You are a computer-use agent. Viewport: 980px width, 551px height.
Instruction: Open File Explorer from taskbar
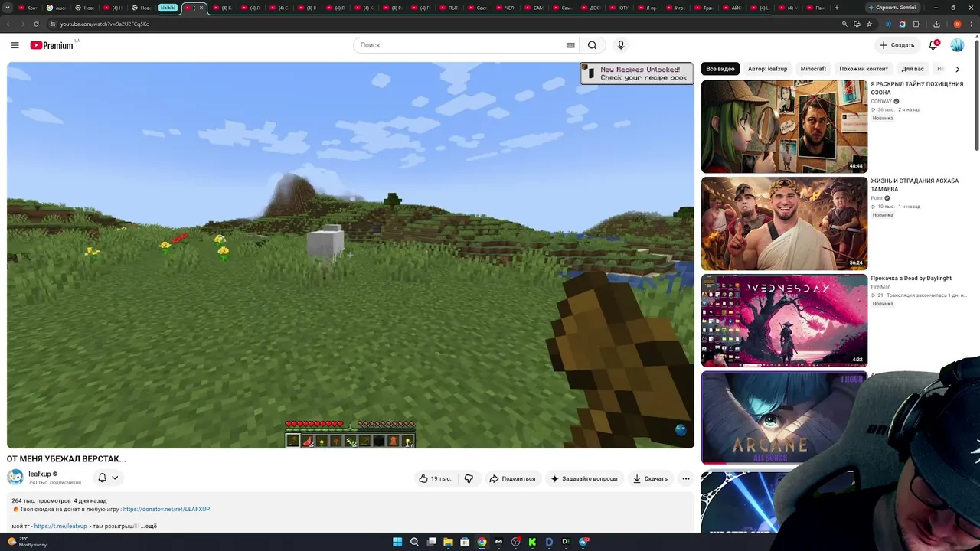[x=448, y=542]
